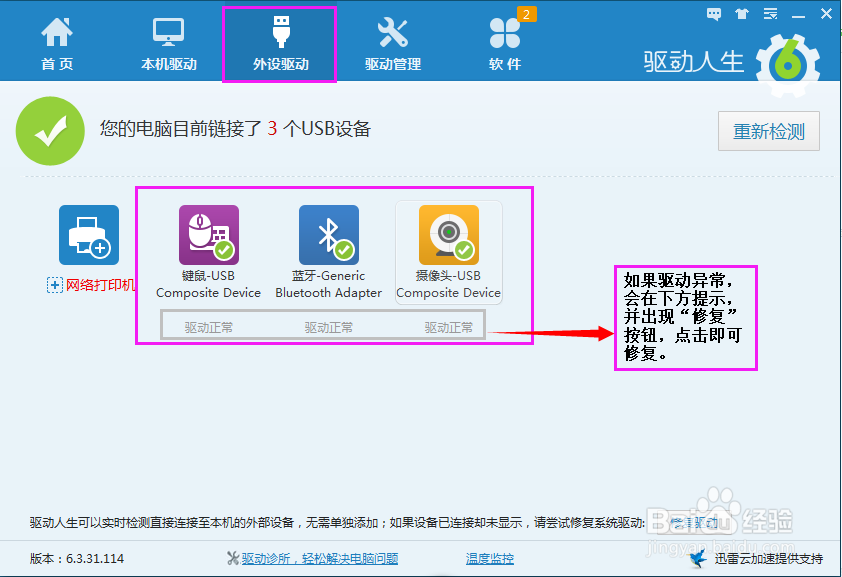Image resolution: width=842 pixels, height=577 pixels.
Task: Click the orange badge showing 2
Action: (526, 14)
